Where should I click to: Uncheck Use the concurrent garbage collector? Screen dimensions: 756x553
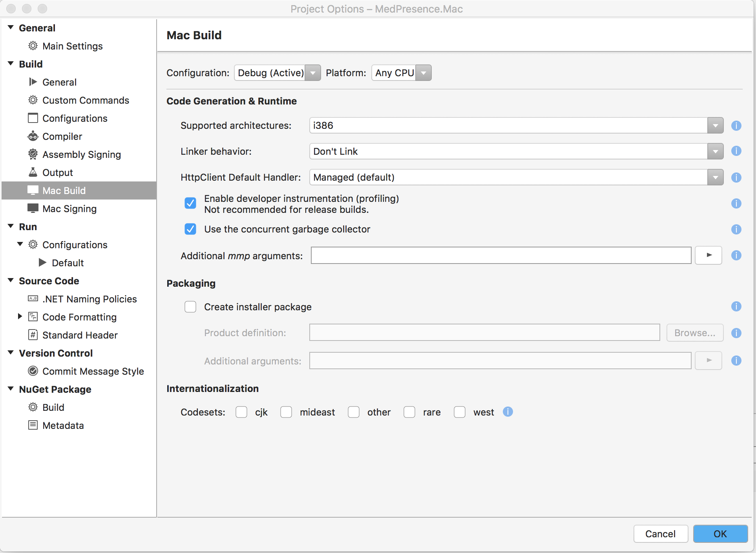190,229
